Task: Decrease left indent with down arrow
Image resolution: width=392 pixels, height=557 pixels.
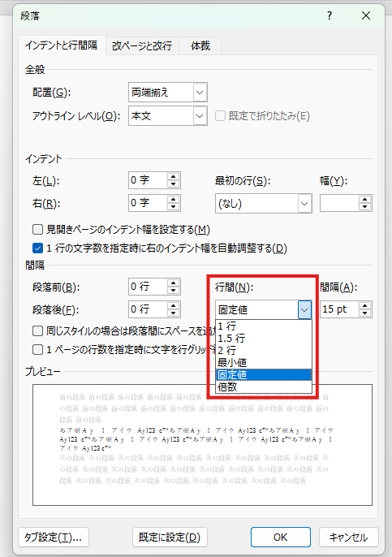Action: 174,184
